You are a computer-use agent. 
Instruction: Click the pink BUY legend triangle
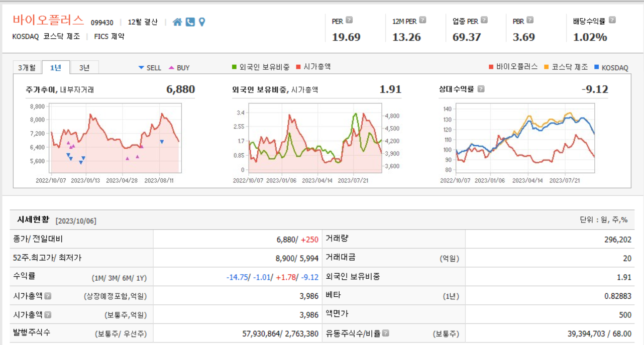pyautogui.click(x=171, y=68)
